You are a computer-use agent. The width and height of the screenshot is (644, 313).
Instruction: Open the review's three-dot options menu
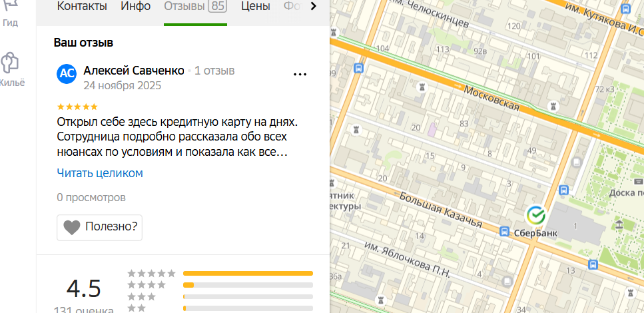coord(300,75)
